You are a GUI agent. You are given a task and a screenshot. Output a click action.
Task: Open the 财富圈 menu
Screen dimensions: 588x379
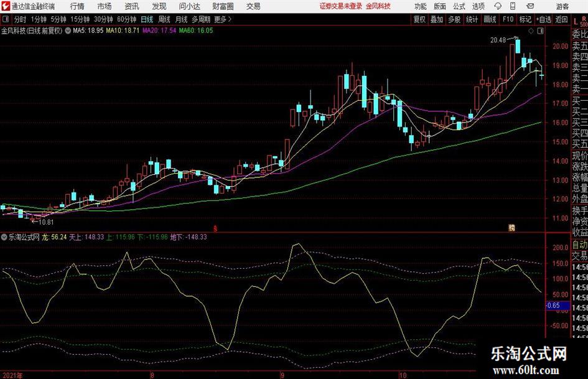(x=223, y=6)
